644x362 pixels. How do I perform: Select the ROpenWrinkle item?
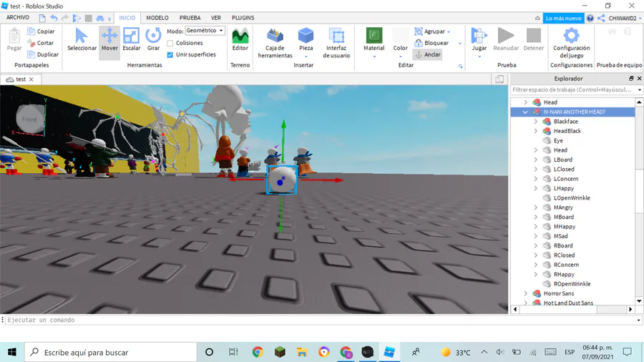click(x=572, y=283)
